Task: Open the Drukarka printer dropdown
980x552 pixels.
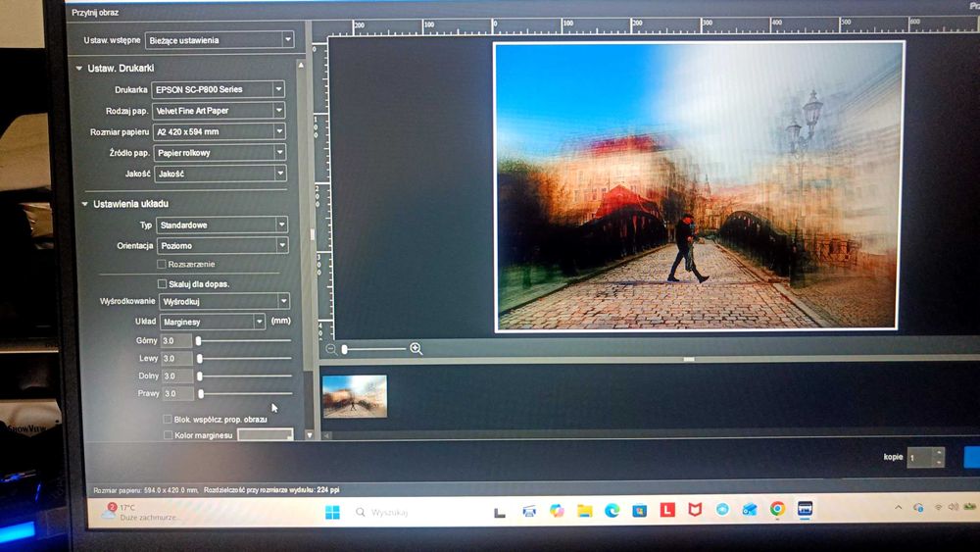Action: (219, 89)
